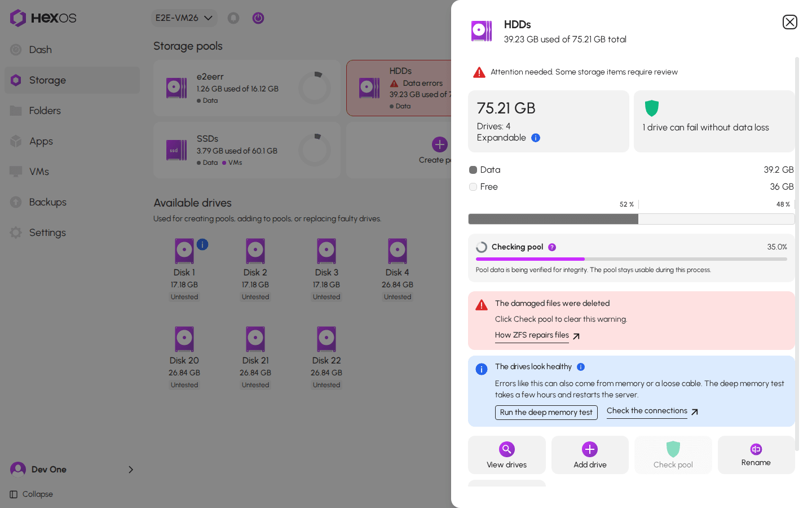Click the Check pool button
The width and height of the screenshot is (812, 508).
pyautogui.click(x=673, y=455)
